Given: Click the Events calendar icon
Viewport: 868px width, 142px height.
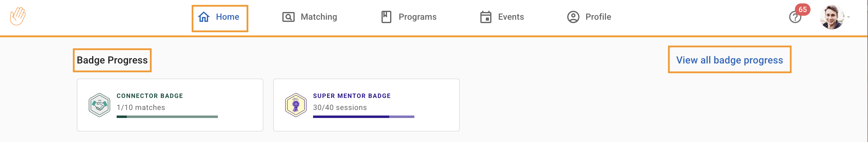Looking at the screenshot, I should [x=486, y=17].
